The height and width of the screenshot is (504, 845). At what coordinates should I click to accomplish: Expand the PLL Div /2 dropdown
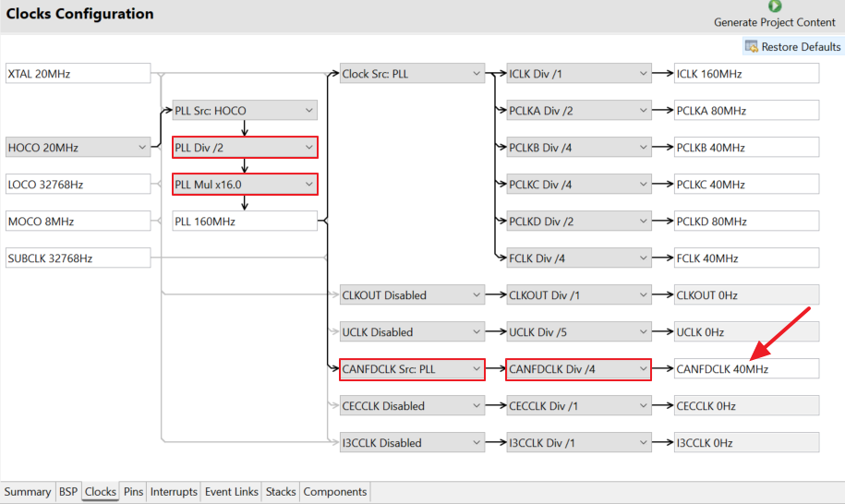[x=245, y=148]
